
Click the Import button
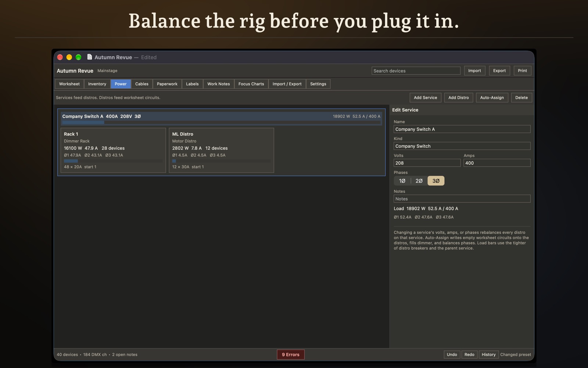click(x=474, y=71)
